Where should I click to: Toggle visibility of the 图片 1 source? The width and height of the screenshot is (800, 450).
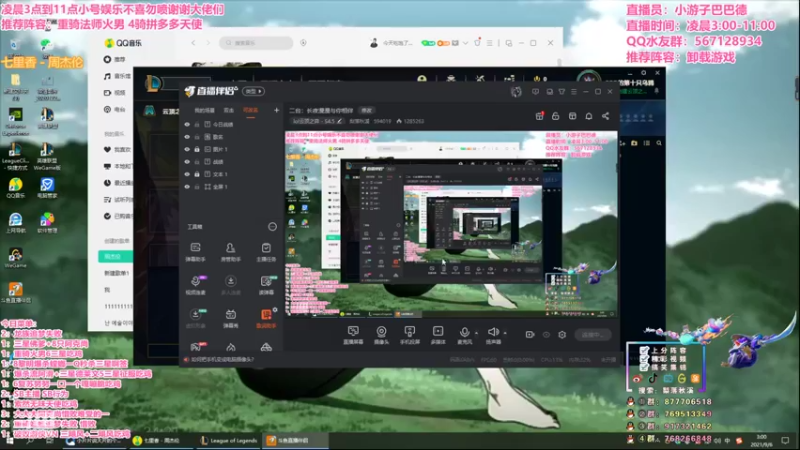pos(187,149)
